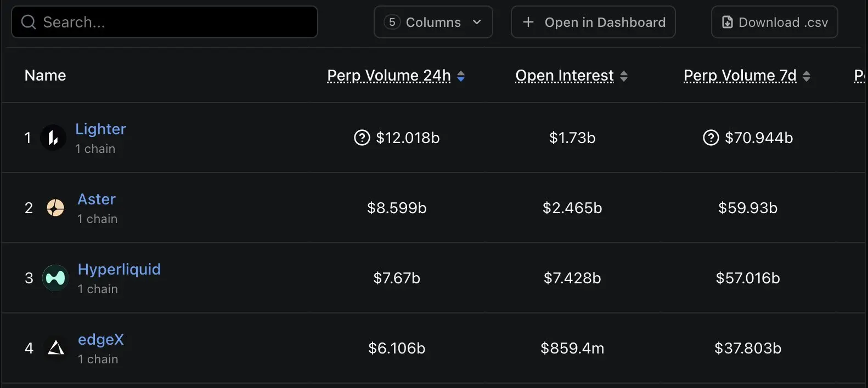Click the edgeX protocol logo icon
Screen dimensions: 868x388
tap(56, 348)
